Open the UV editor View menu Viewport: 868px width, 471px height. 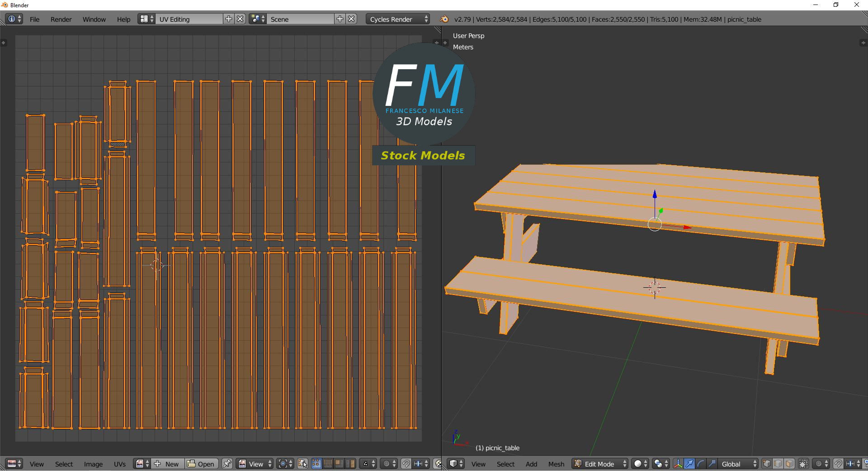[37, 464]
